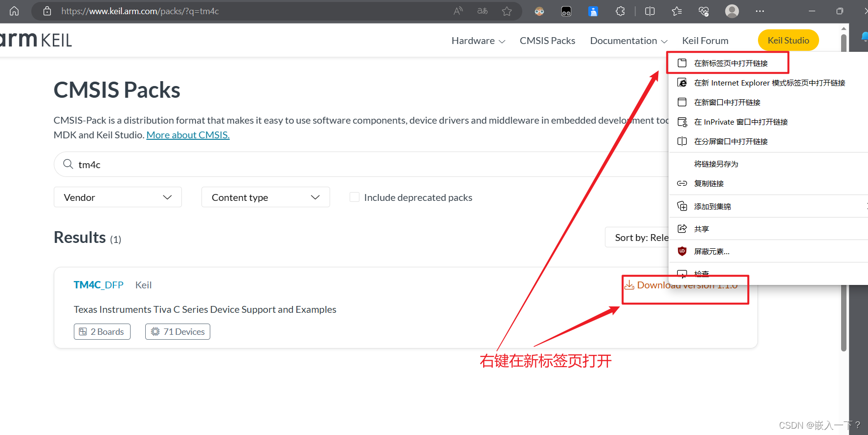This screenshot has height=435, width=868.
Task: Click the 2 Boards badge
Action: tap(102, 331)
